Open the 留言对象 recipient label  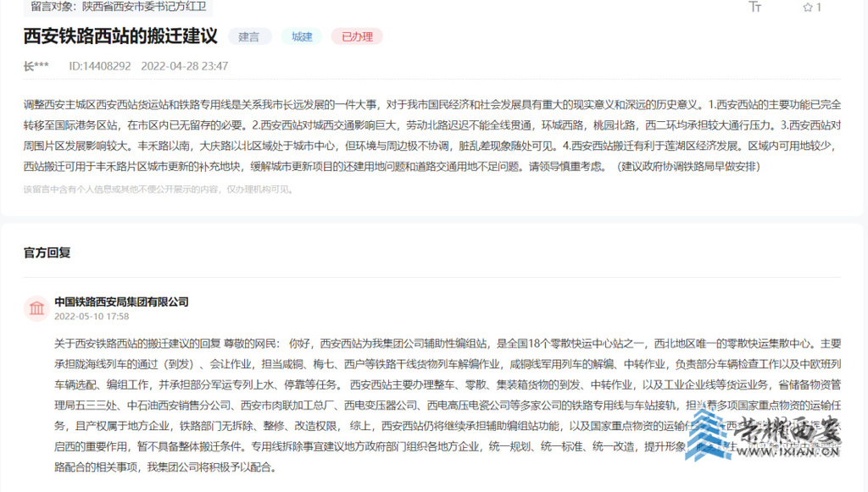pos(118,7)
